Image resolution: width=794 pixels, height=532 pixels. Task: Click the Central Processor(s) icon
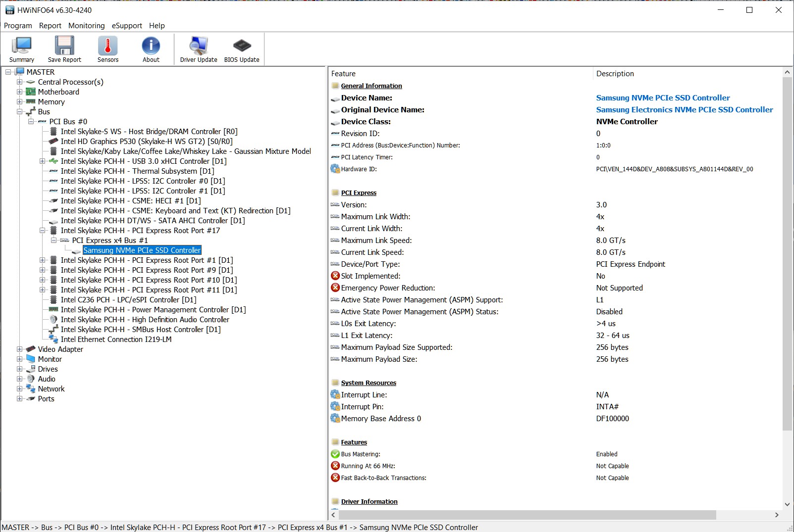pos(31,82)
